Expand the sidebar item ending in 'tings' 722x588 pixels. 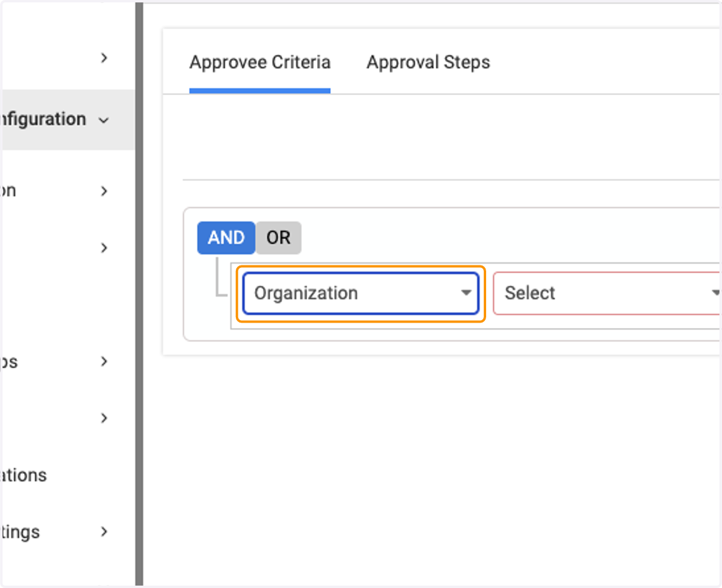tap(104, 532)
